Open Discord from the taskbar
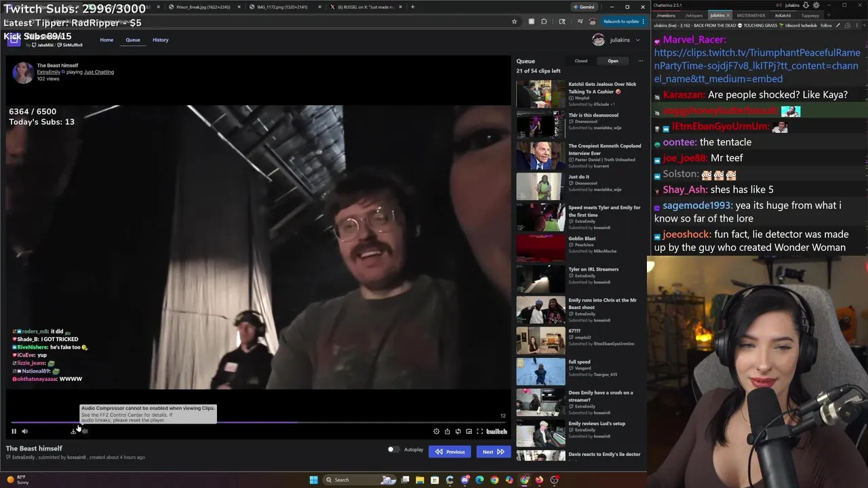 tap(465, 480)
